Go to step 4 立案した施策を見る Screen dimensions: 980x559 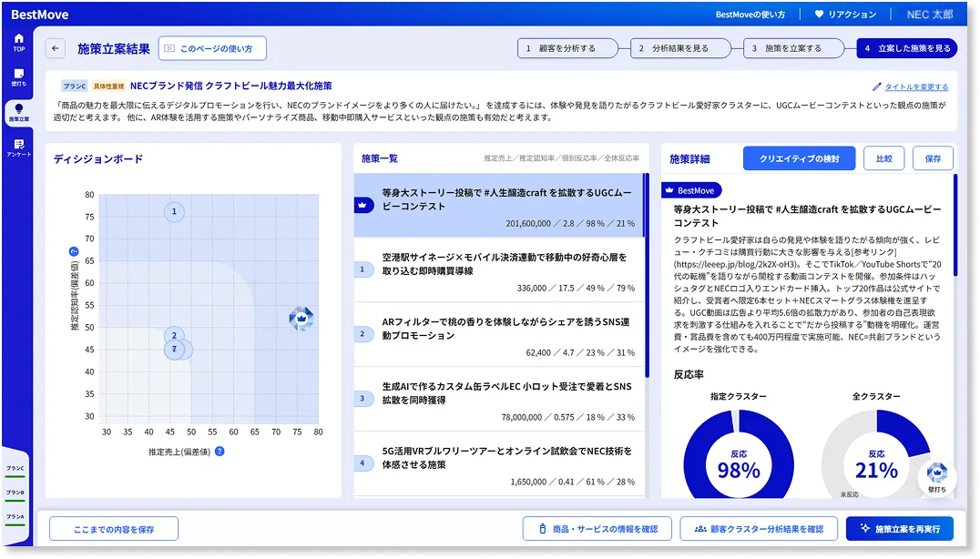tap(907, 48)
